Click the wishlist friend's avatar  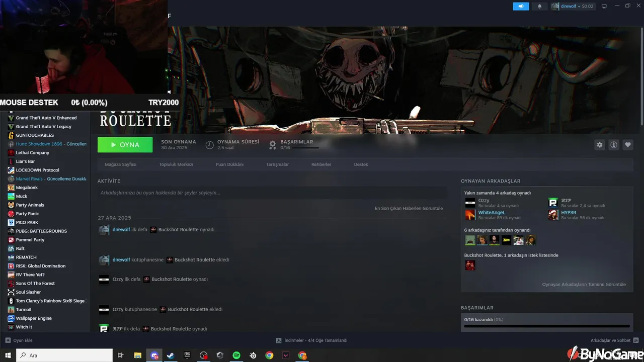[x=470, y=265]
